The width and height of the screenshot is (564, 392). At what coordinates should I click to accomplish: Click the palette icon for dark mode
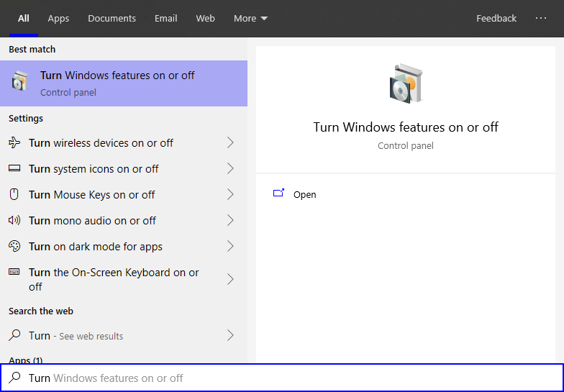pos(14,246)
